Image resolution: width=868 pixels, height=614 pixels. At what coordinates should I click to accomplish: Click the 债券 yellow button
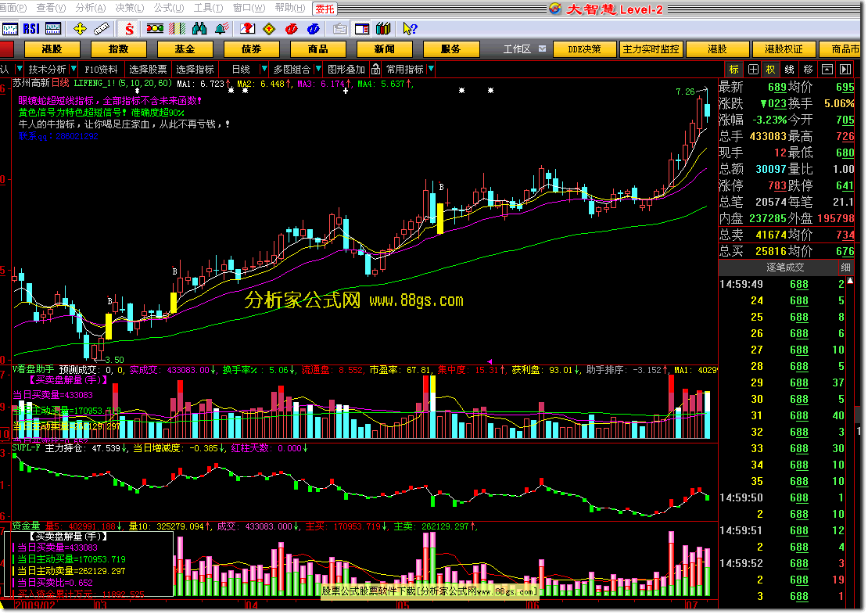pos(251,49)
